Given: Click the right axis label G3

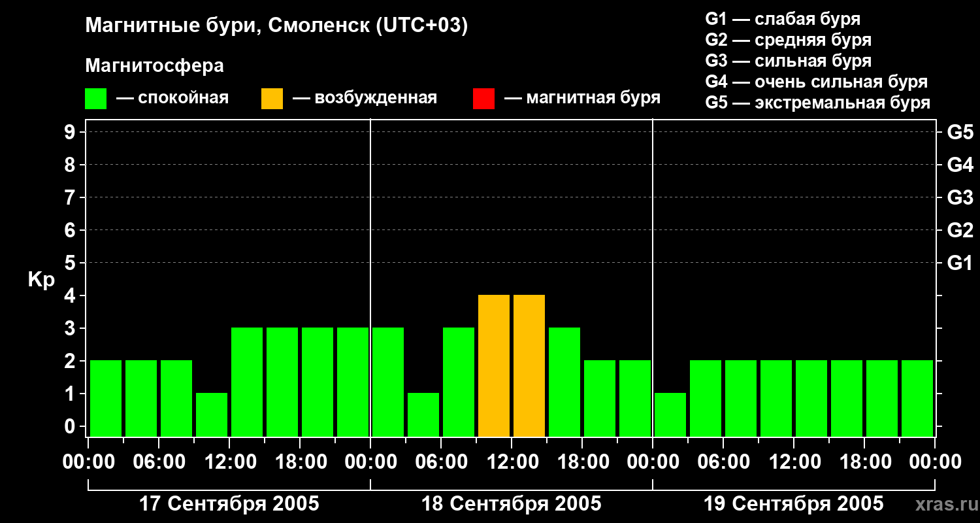Looking at the screenshot, I should point(960,197).
